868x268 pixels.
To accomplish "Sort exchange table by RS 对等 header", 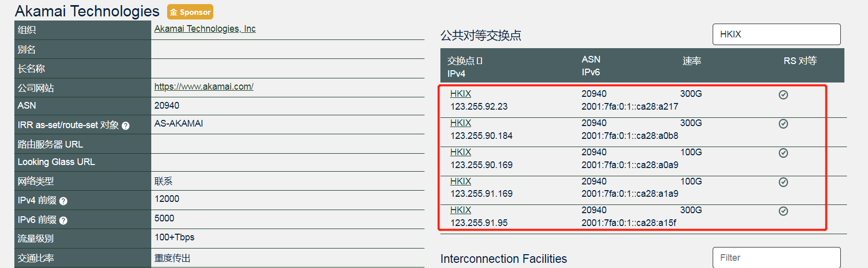I will tap(800, 61).
